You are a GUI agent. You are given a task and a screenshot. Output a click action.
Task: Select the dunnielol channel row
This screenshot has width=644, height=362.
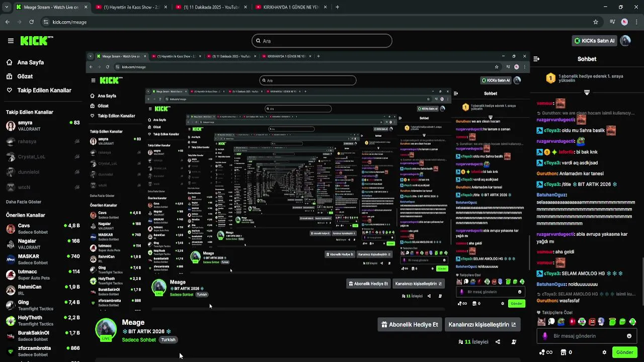43,172
